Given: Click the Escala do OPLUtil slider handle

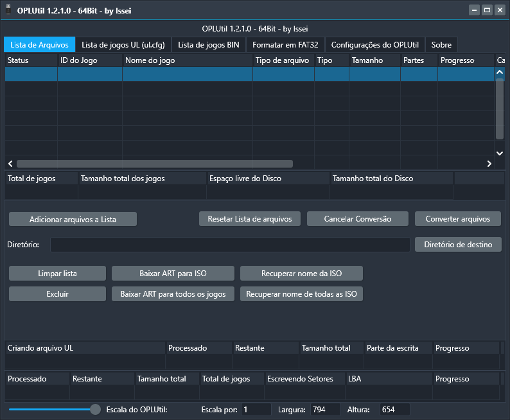Looking at the screenshot, I should (95, 409).
